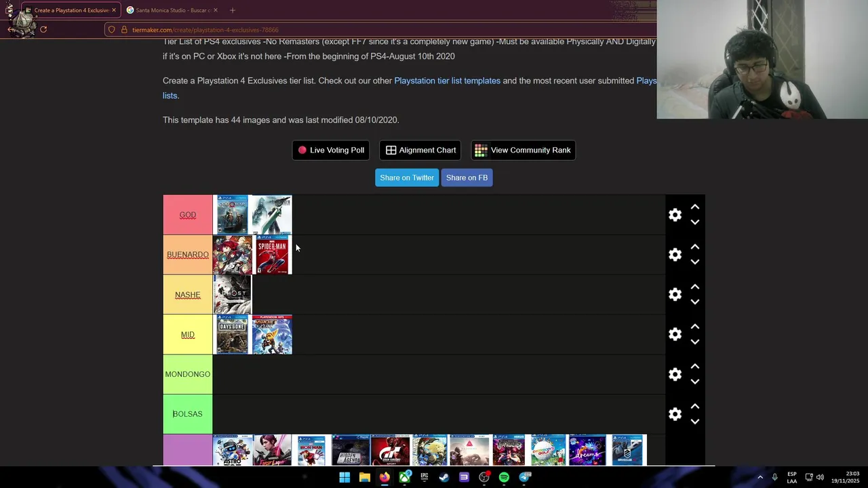Move MONDONGO tier row down
The width and height of the screenshot is (868, 488).
coord(695,382)
